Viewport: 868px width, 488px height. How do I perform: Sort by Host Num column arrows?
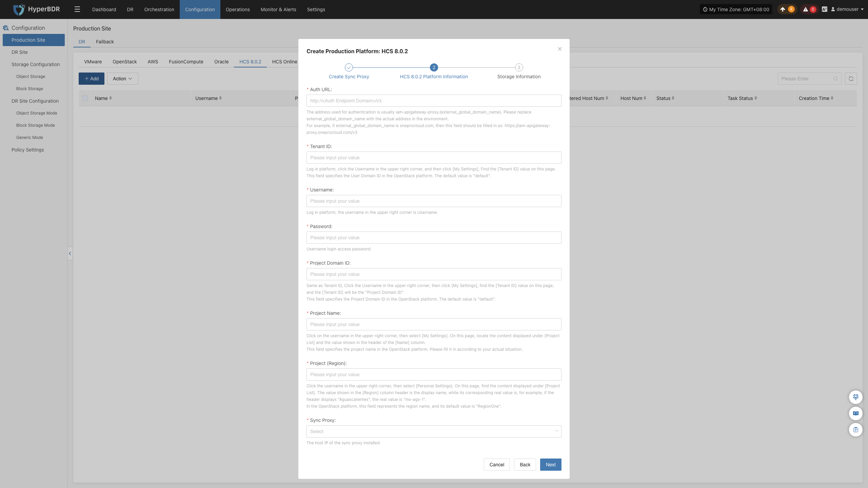pyautogui.click(x=645, y=98)
